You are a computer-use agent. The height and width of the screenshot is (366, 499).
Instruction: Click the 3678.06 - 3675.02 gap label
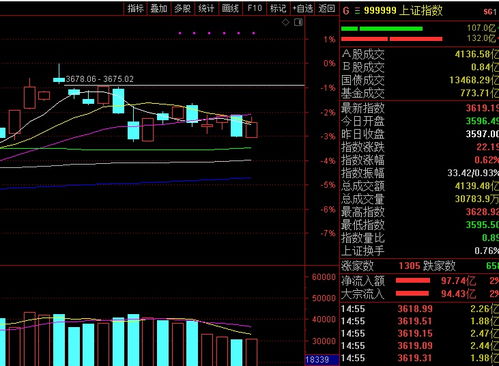[x=100, y=79]
